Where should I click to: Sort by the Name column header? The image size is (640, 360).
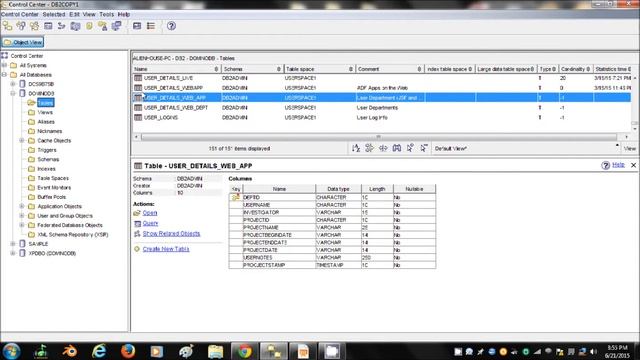176,69
